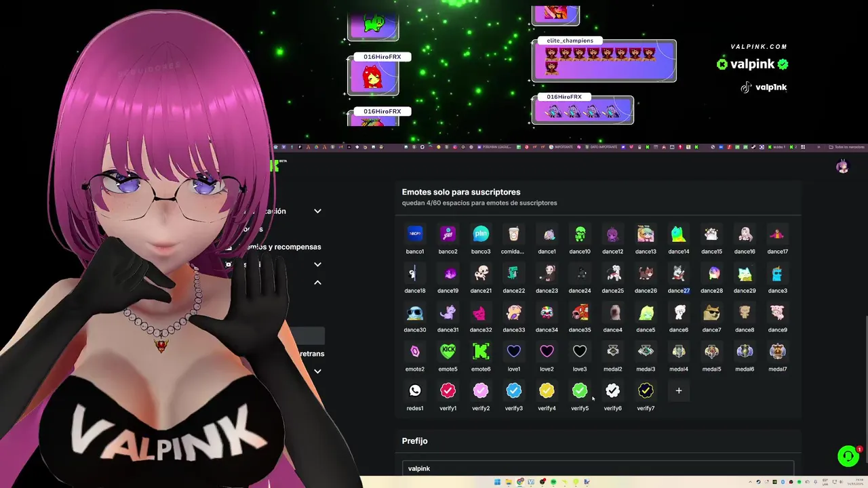
Task: Select the verify7 black checkmark emote
Action: tap(646, 391)
